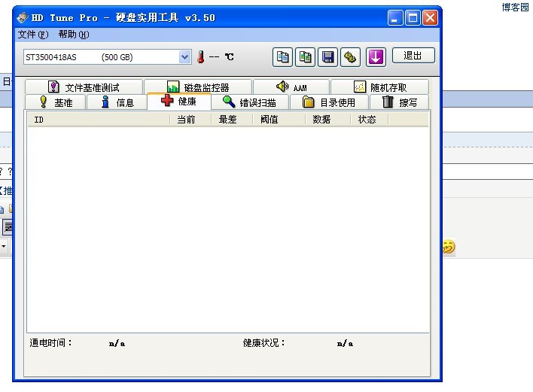This screenshot has width=533, height=392.
Task: Click the 健康状况 label
Action: click(x=264, y=343)
